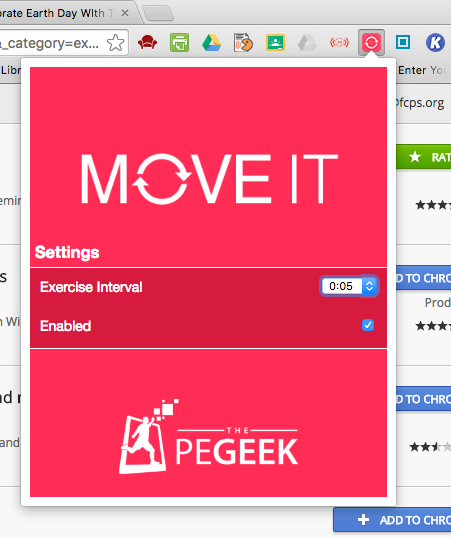Screen dimensions: 451x538
Task: Uncheck the Enabled checkbox
Action: (x=368, y=325)
